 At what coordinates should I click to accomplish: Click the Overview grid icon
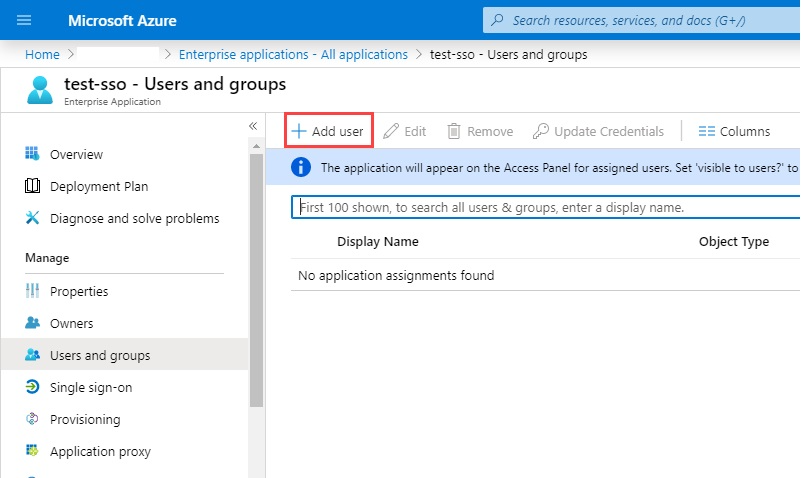click(32, 154)
